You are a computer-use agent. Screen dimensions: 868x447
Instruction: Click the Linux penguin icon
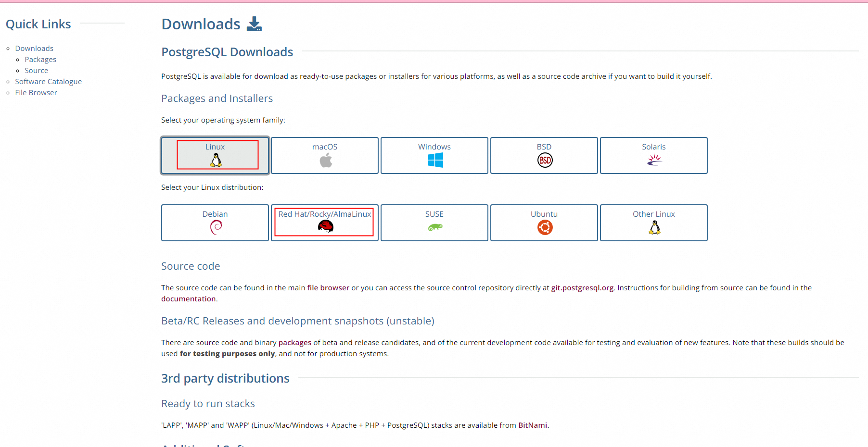215,161
